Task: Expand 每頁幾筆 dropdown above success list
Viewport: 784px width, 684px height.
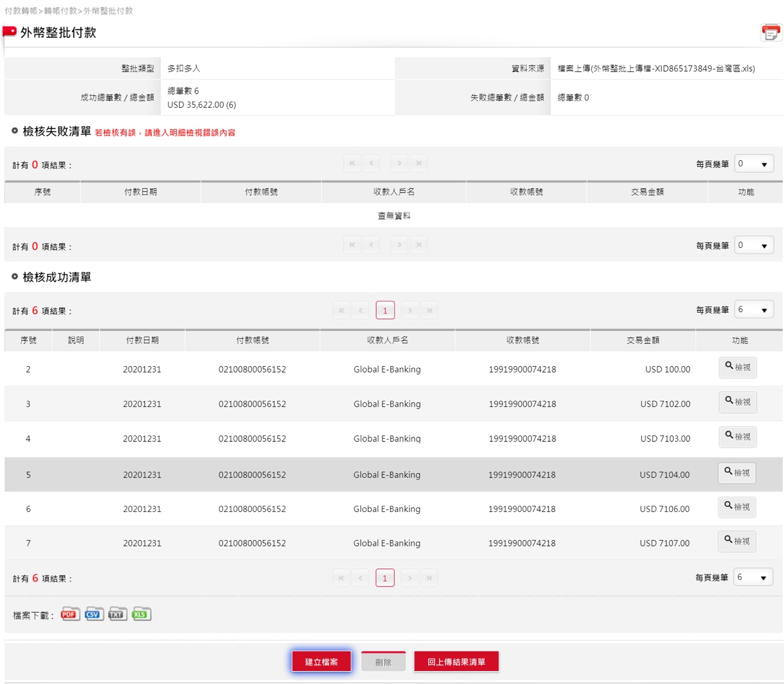Action: click(753, 310)
